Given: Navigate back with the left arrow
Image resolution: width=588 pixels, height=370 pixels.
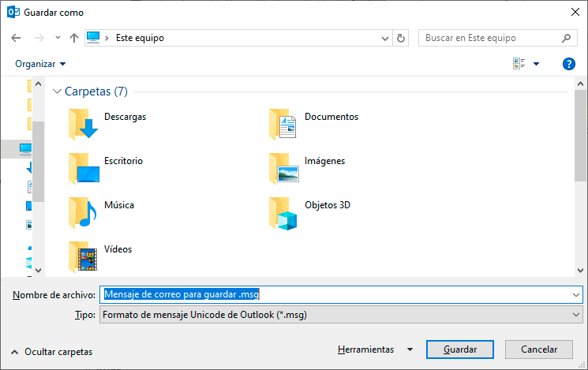Looking at the screenshot, I should tap(16, 38).
